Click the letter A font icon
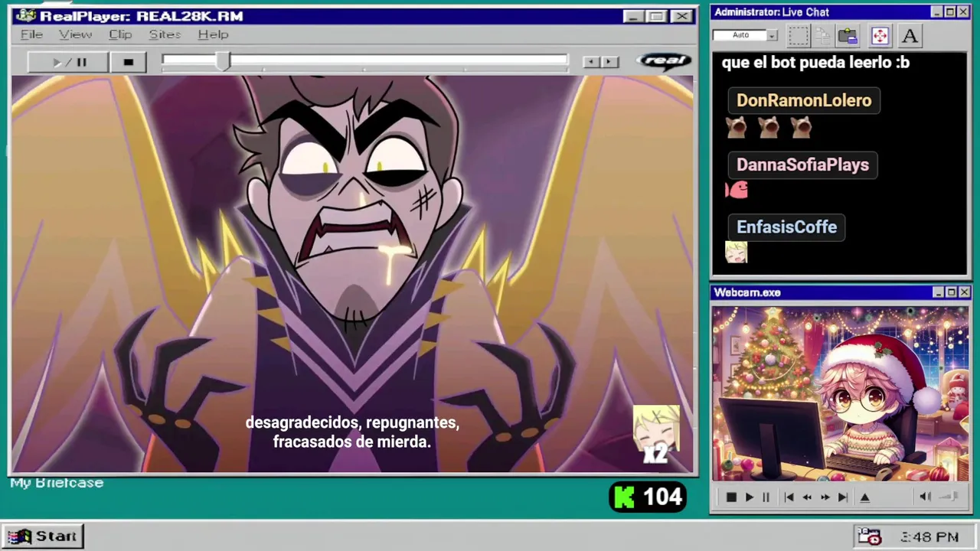980x551 pixels. 909,35
